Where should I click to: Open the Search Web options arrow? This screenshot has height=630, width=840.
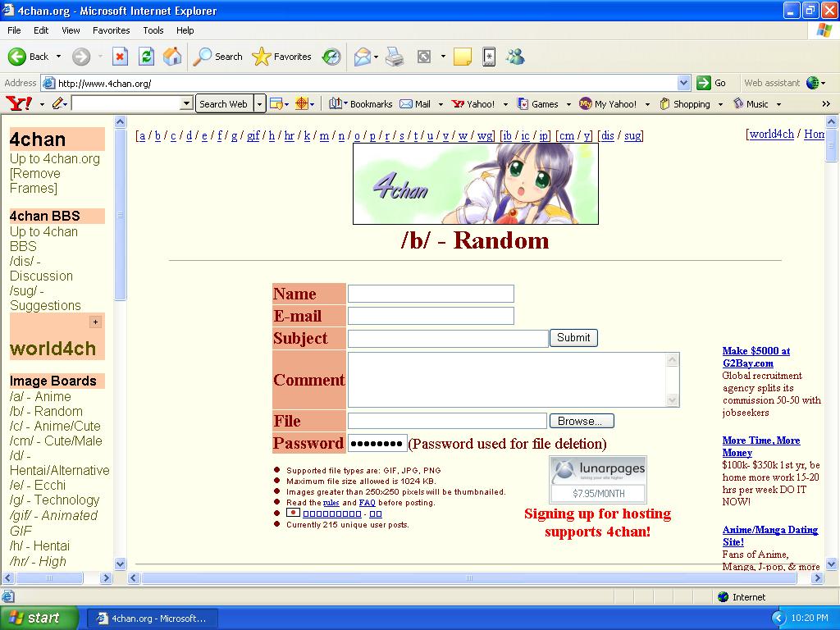[x=259, y=103]
